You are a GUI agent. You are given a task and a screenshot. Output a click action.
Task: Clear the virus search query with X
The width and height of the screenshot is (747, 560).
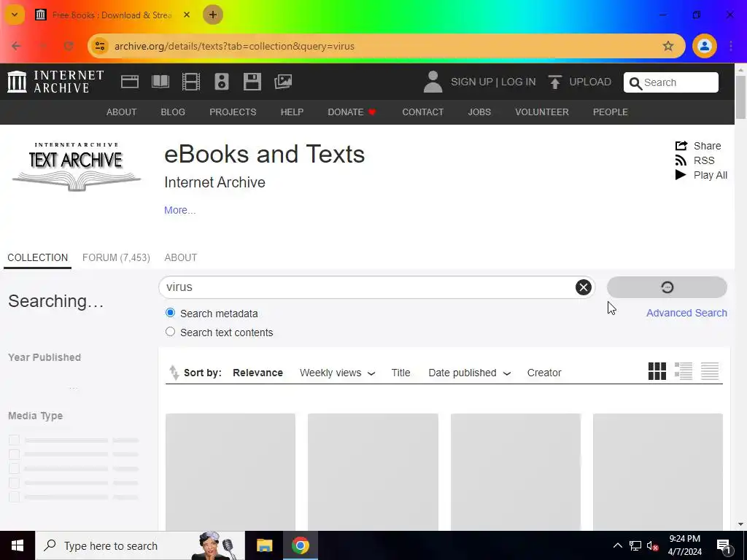point(583,287)
